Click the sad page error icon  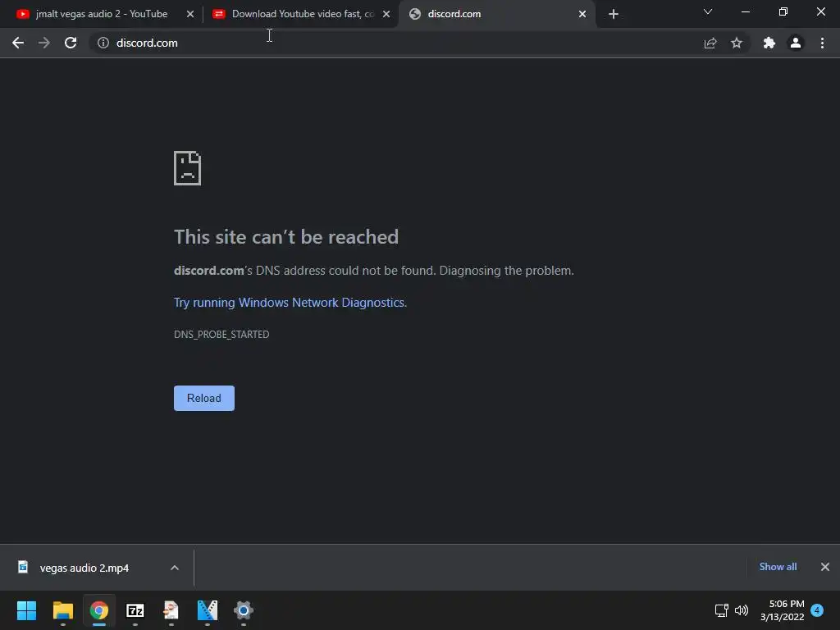(x=188, y=168)
